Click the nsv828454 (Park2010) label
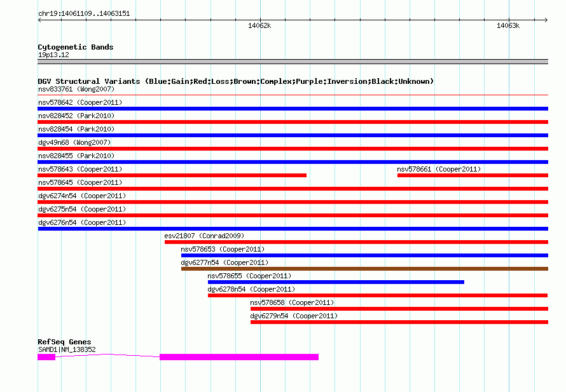This screenshot has width=566, height=392. [76, 129]
